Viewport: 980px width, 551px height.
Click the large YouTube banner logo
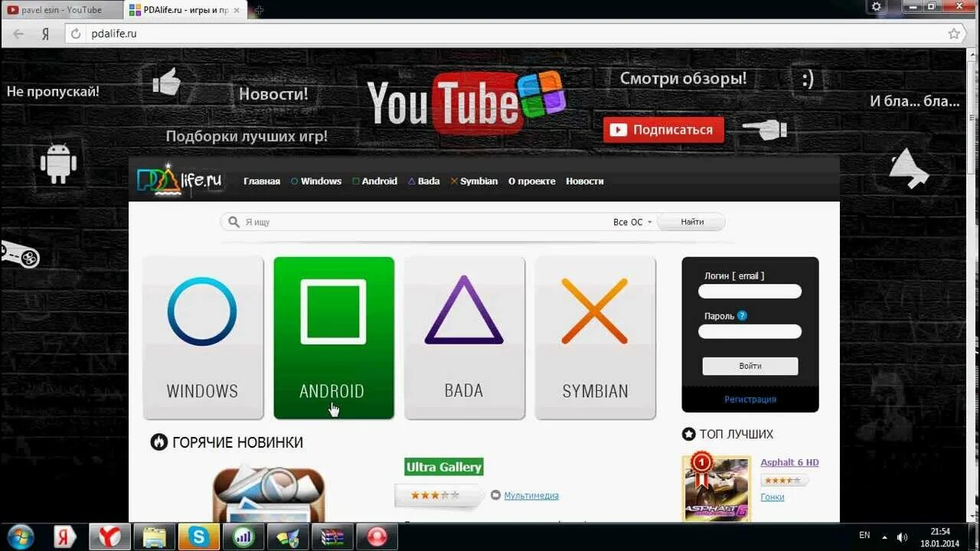(x=466, y=102)
